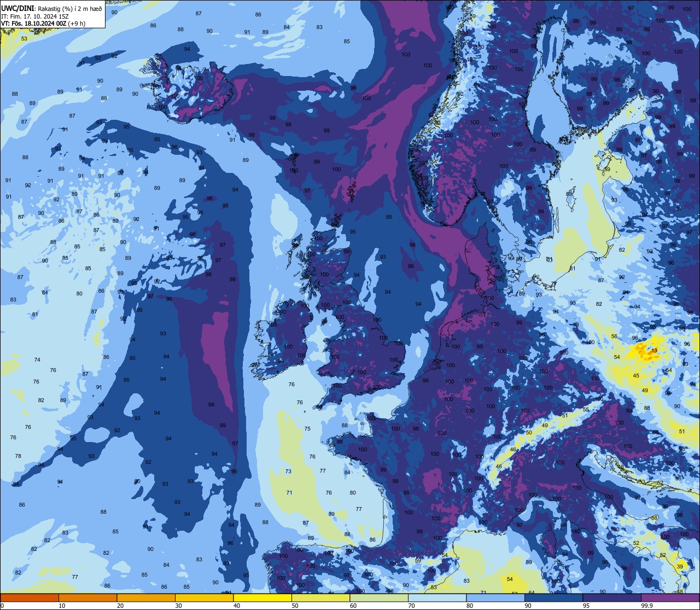The width and height of the screenshot is (700, 610).
Task: Click the legend scale label "80"
Action: (x=470, y=606)
